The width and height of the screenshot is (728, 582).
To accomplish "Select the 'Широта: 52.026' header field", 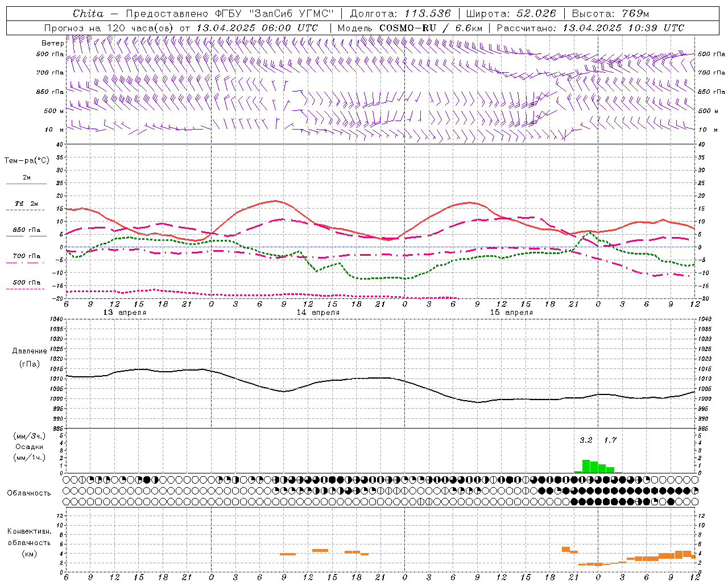I will click(511, 14).
